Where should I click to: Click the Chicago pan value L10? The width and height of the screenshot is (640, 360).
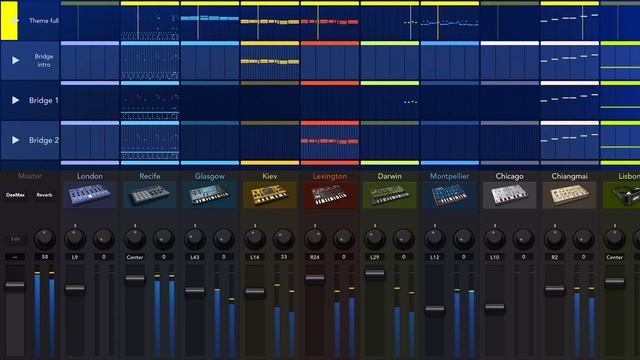pyautogui.click(x=495, y=257)
